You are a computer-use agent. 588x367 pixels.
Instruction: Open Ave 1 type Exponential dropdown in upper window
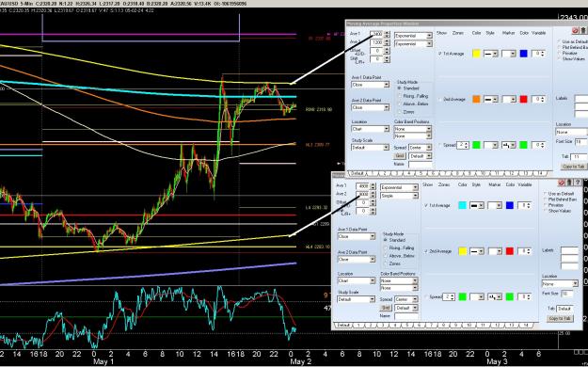[x=413, y=36]
